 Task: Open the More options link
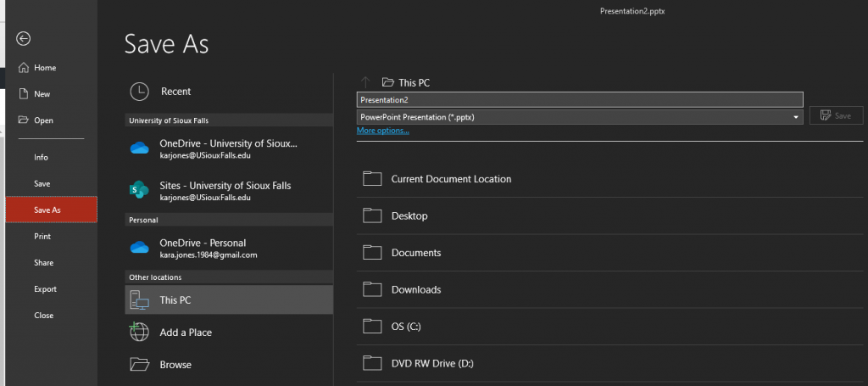(383, 131)
